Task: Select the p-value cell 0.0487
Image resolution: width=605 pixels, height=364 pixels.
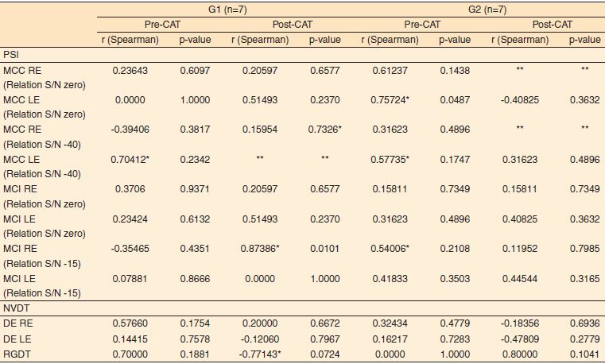Action: coord(454,99)
